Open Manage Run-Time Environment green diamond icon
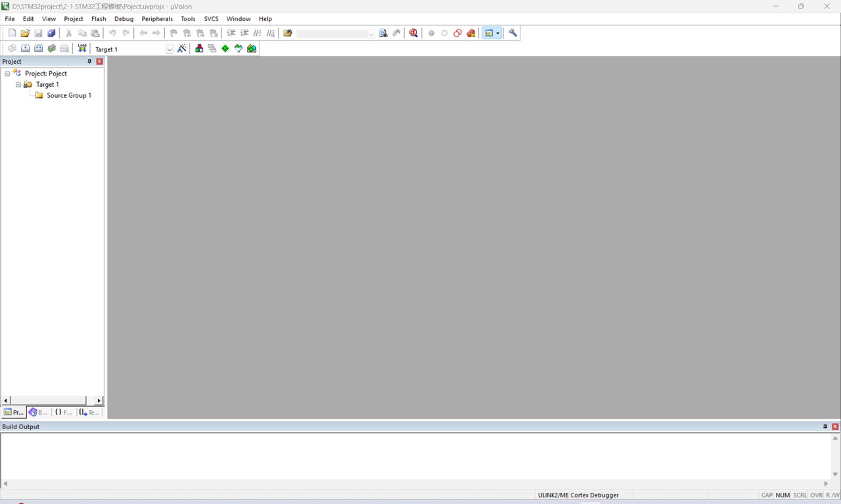Screen dimensions: 841x504 tap(225, 49)
